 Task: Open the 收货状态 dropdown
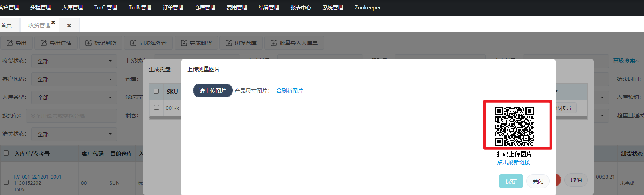75,61
